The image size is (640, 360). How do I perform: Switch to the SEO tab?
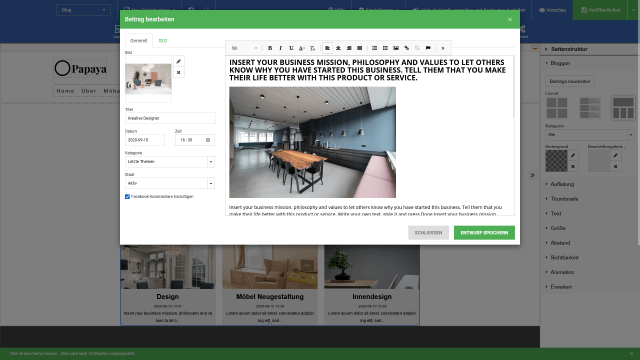(163, 41)
